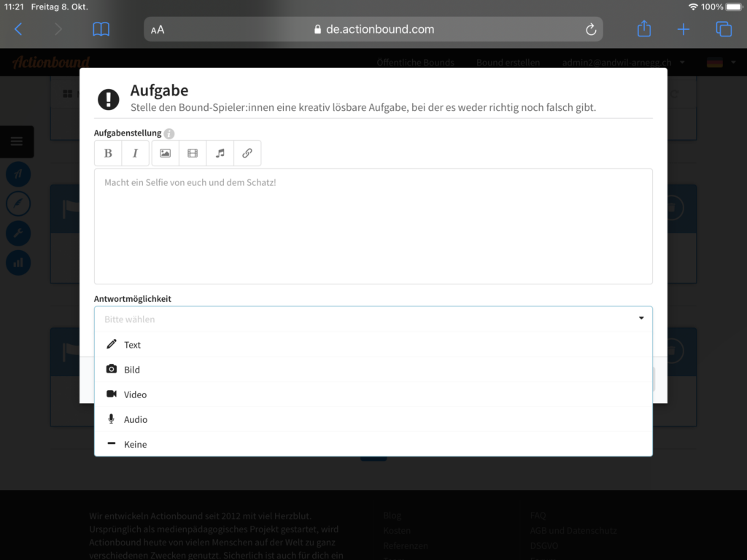Reload the page in Safari
747x560 pixels.
pyautogui.click(x=591, y=29)
